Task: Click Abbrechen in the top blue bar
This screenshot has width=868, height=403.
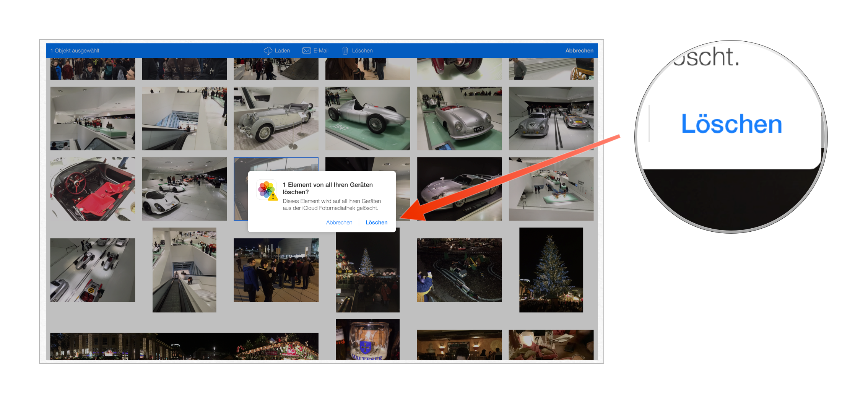Action: tap(579, 50)
